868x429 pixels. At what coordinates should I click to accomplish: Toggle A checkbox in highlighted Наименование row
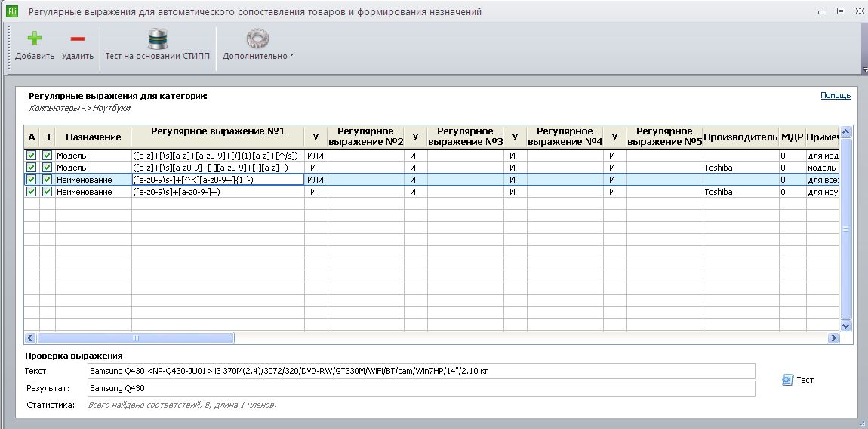tap(32, 180)
